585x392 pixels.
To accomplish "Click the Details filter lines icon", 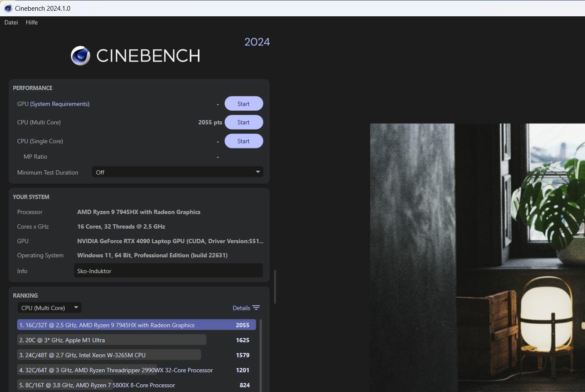I will (x=256, y=308).
